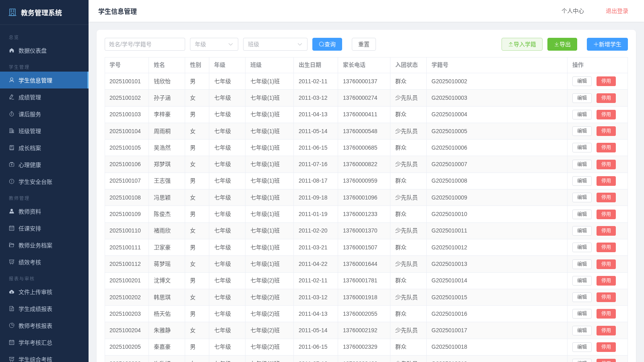Focus the 姓名/学号/学籍号 search box
The image size is (644, 362).
click(x=145, y=44)
